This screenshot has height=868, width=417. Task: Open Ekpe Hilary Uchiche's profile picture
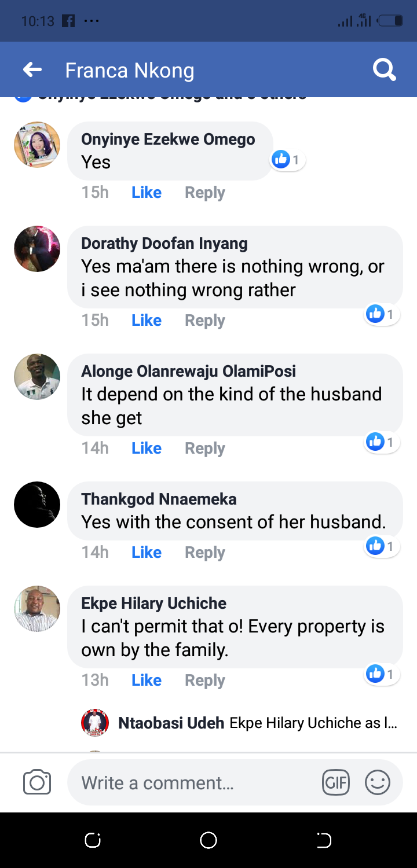click(x=37, y=609)
